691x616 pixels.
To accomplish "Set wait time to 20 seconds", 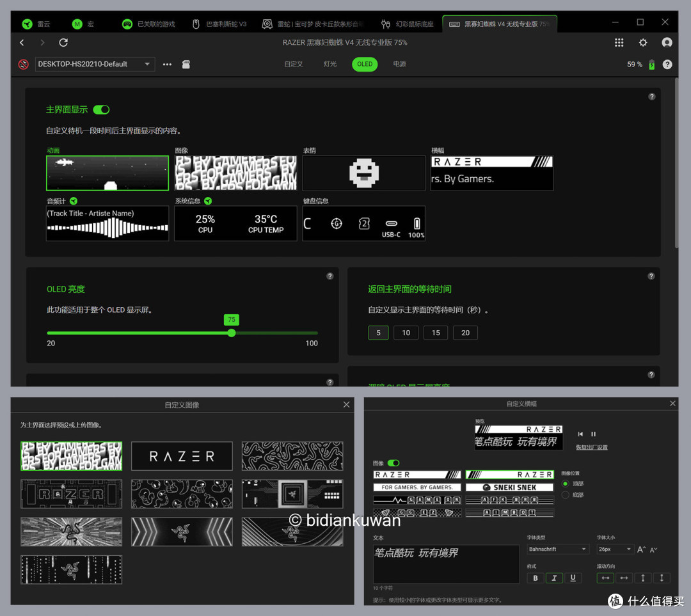I will coord(465,333).
